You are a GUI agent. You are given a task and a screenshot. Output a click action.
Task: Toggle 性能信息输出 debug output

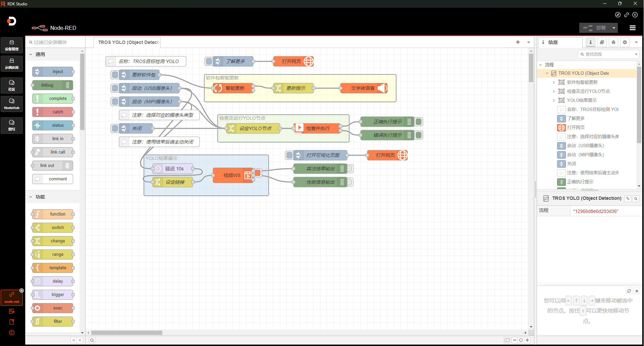coord(349,182)
